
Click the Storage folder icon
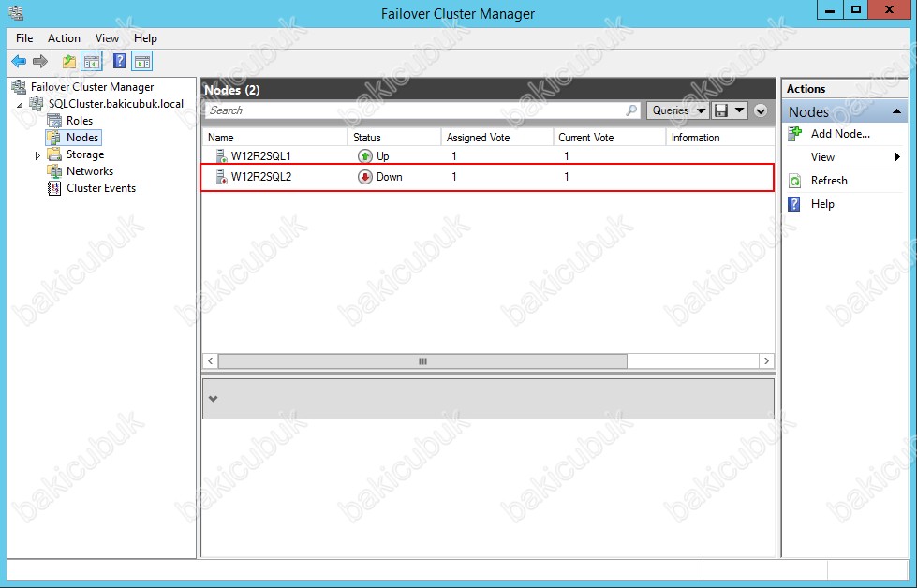(54, 154)
